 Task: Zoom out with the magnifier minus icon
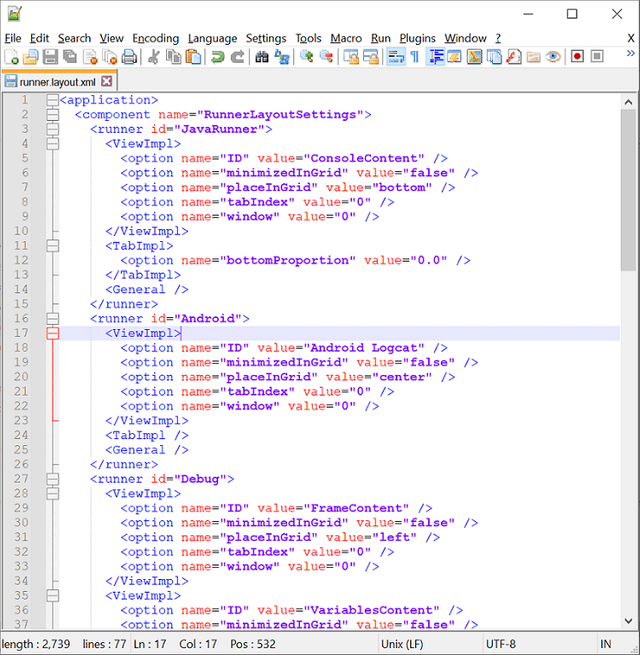326,57
